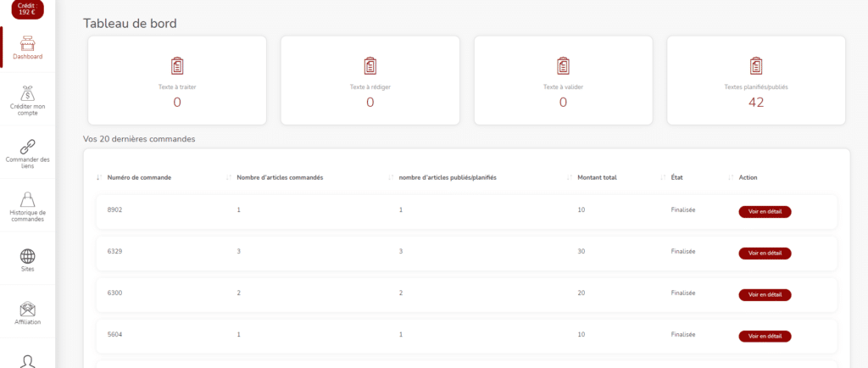The image size is (868, 368).
Task: Click Vos 20 dernières commandes heading
Action: click(x=139, y=139)
